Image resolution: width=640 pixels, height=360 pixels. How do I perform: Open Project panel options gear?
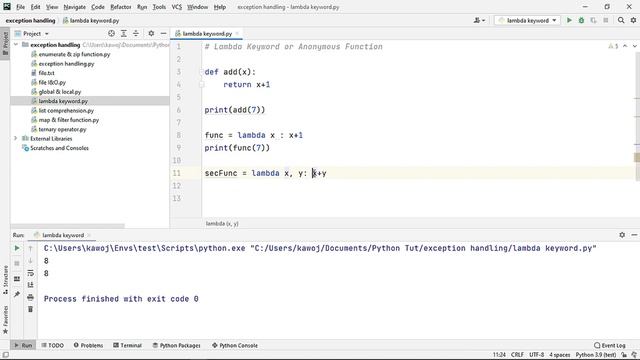[151, 33]
